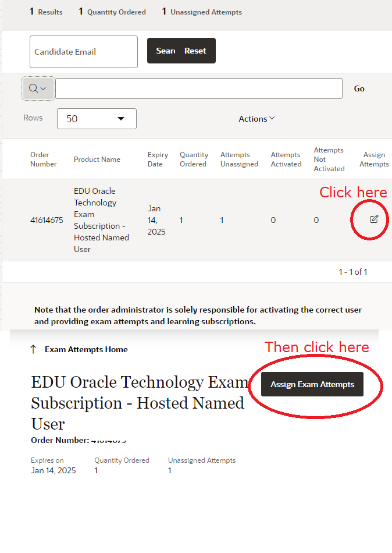392x553 pixels.
Task: Click the Attempts Activated column header
Action: 286,159
